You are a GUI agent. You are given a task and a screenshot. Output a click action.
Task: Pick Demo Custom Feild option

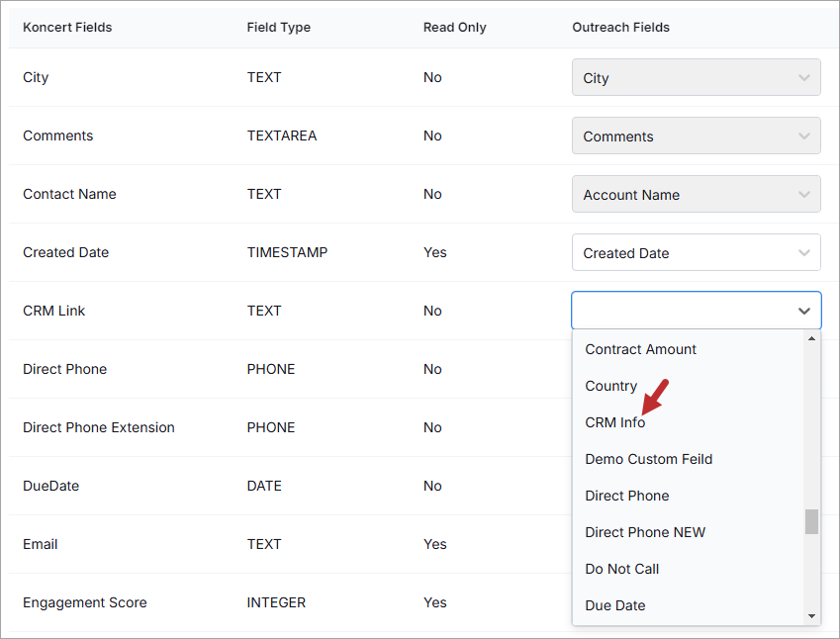coord(648,459)
